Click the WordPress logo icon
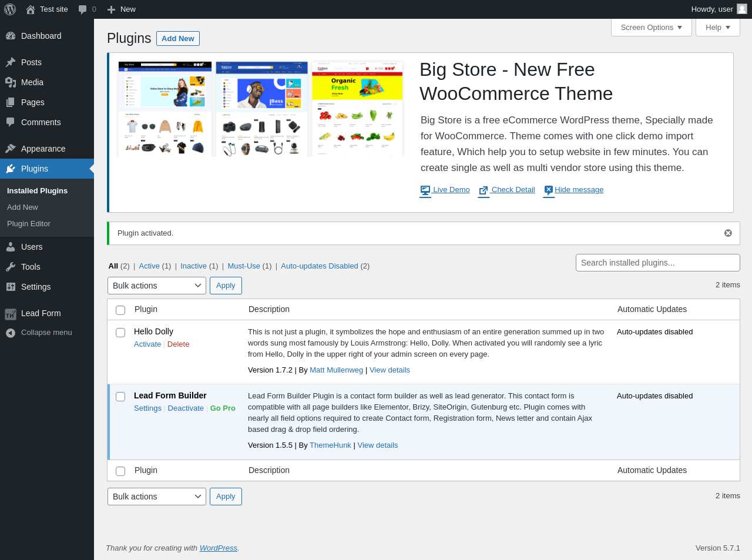This screenshot has height=560, width=752. (x=10, y=9)
